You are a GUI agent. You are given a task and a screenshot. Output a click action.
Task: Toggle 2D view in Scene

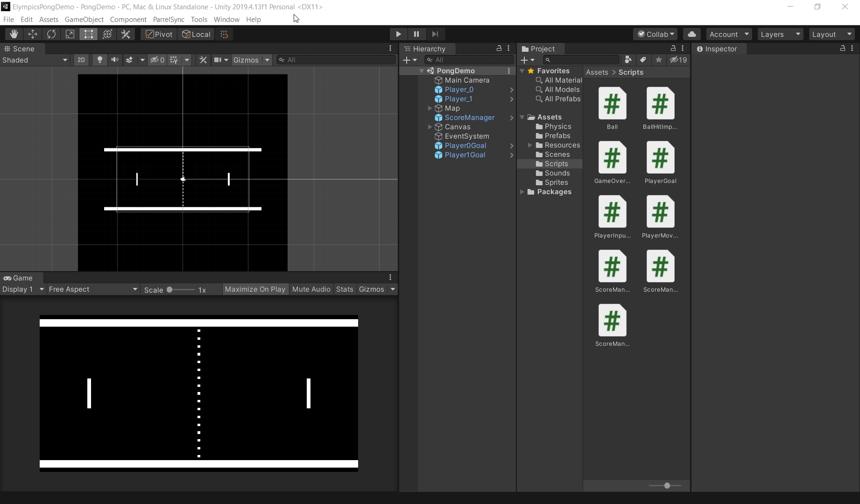(x=81, y=60)
